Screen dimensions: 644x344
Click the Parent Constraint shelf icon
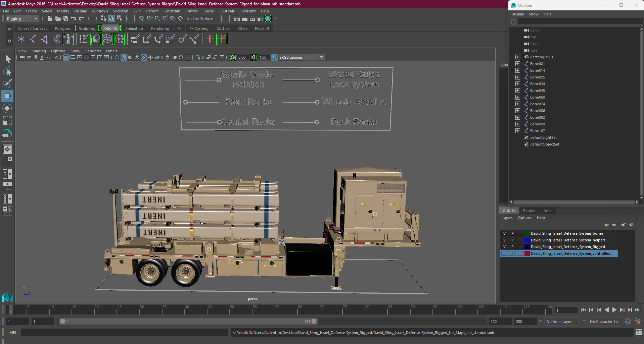click(x=135, y=39)
